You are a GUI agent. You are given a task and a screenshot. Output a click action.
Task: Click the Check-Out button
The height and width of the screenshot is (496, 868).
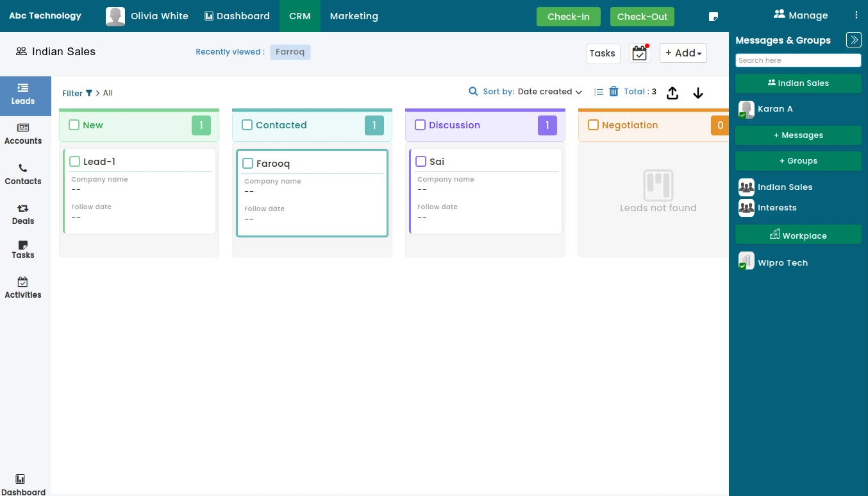coord(642,17)
